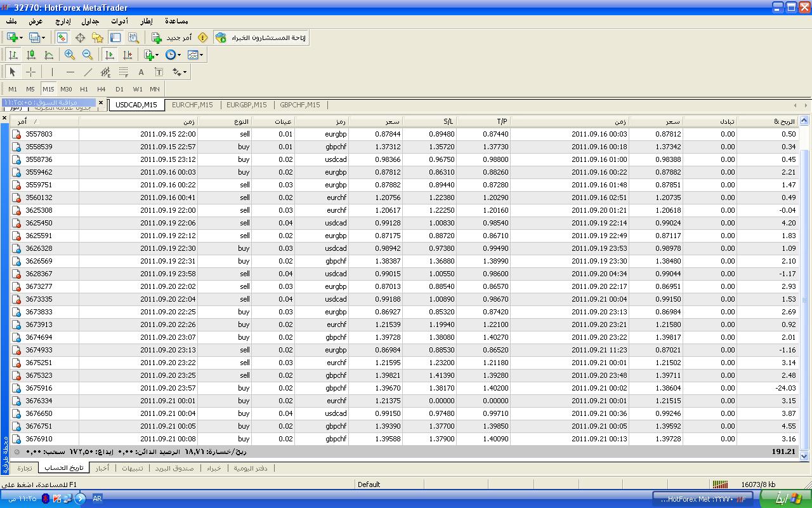The height and width of the screenshot is (508, 812).
Task: Open the Strategy Tester magnifier icon
Action: [133, 38]
